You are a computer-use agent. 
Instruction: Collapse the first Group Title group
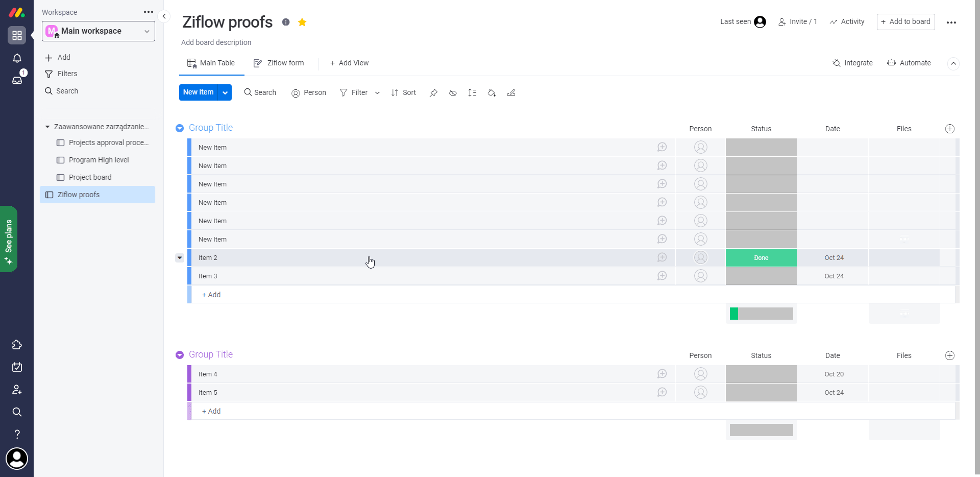point(180,128)
